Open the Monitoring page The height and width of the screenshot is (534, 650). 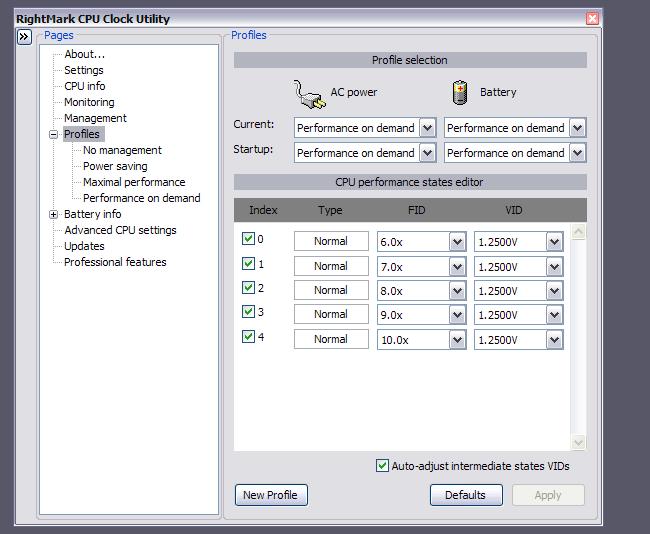(89, 102)
